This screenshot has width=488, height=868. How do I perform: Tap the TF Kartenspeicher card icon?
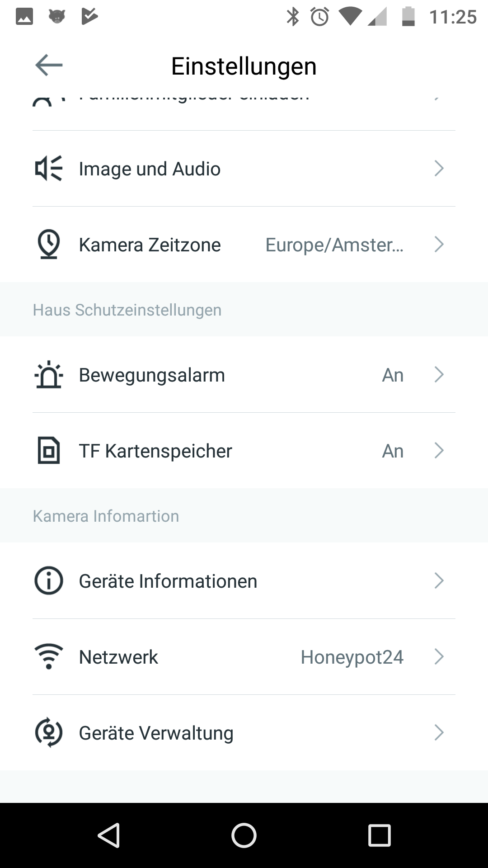tap(49, 451)
